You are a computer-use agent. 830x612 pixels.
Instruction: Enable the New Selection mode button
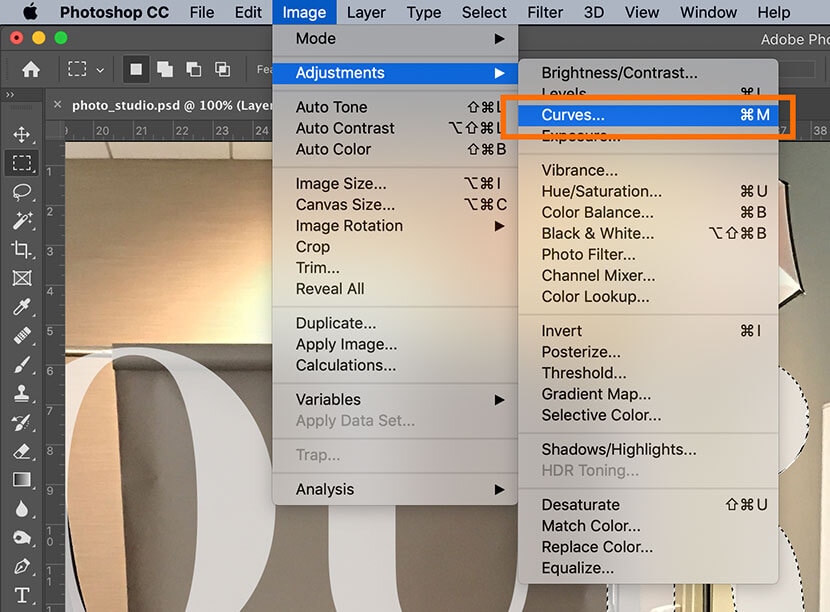click(x=134, y=70)
